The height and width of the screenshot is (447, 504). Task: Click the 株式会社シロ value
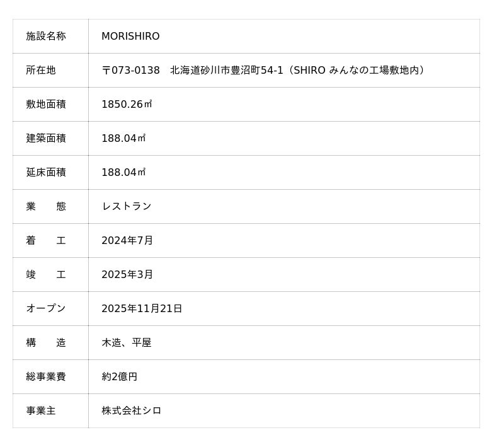tap(132, 410)
